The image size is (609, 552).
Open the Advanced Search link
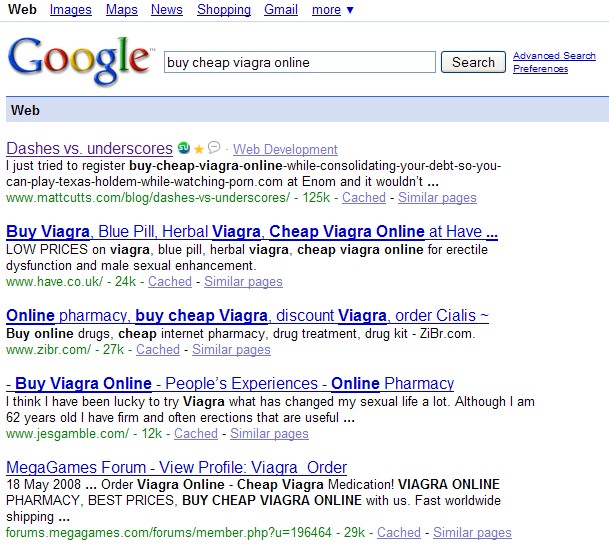tap(554, 56)
